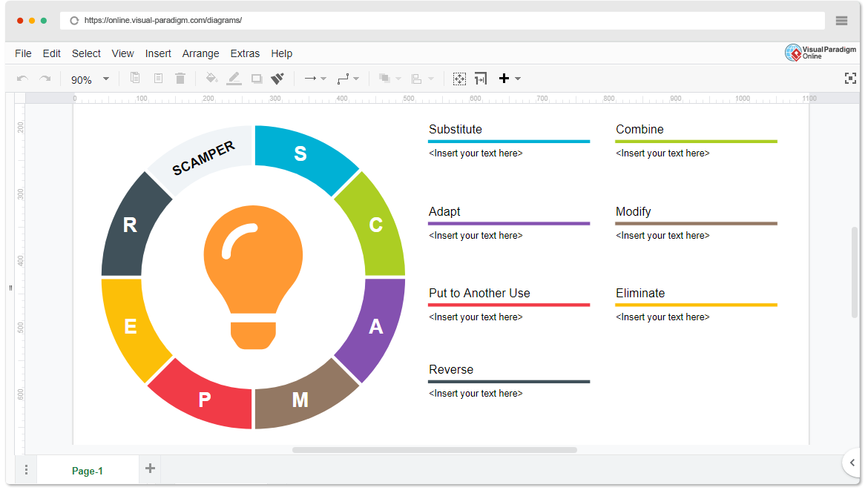Image resolution: width=868 pixels, height=493 pixels.
Task: Click the browser hamburger menu icon
Action: click(x=841, y=21)
